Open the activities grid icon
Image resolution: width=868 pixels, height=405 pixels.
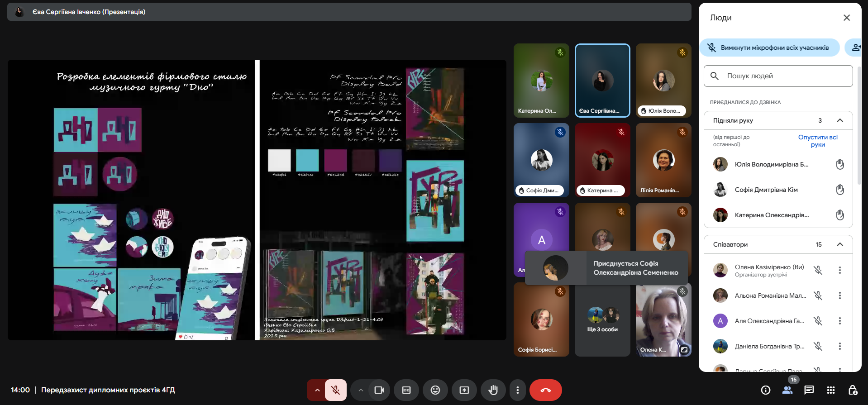point(830,390)
